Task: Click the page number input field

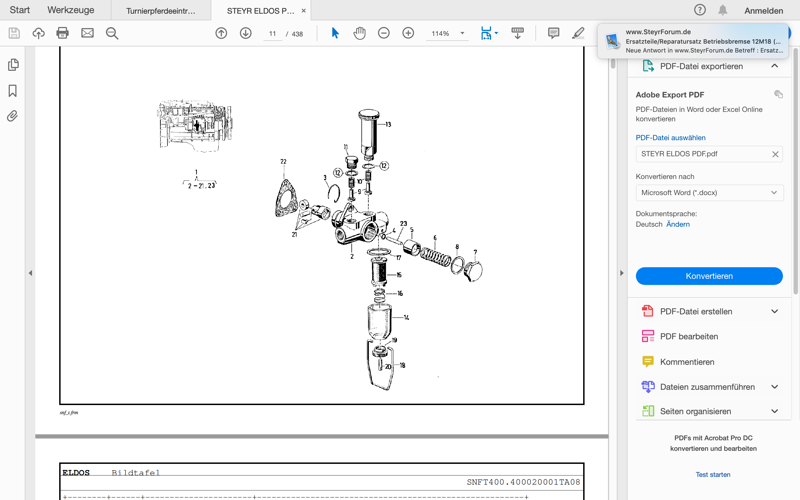Action: click(x=272, y=33)
